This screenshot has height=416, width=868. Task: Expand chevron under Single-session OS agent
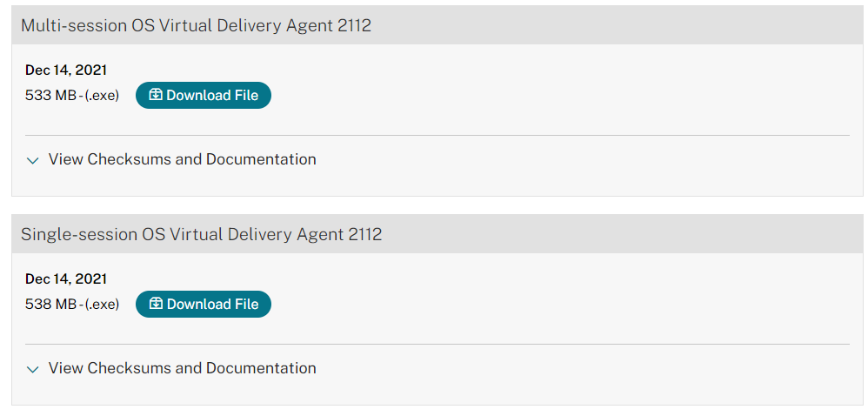pyautogui.click(x=33, y=369)
